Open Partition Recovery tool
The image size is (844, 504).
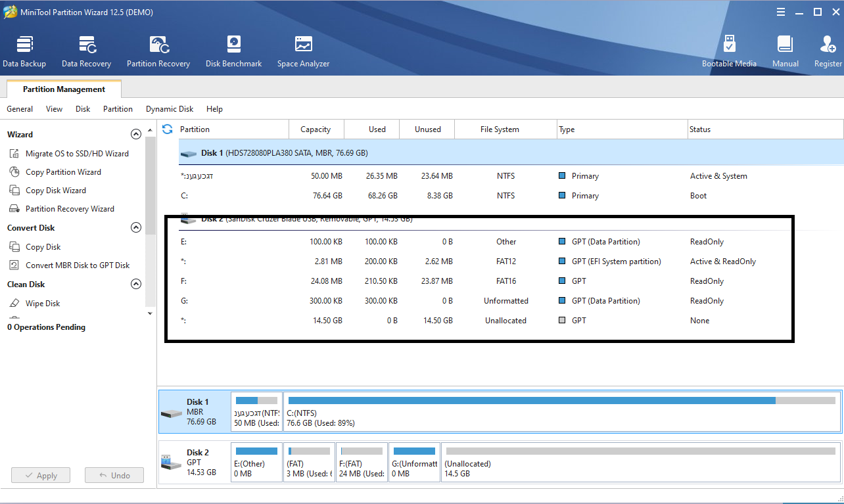[158, 52]
